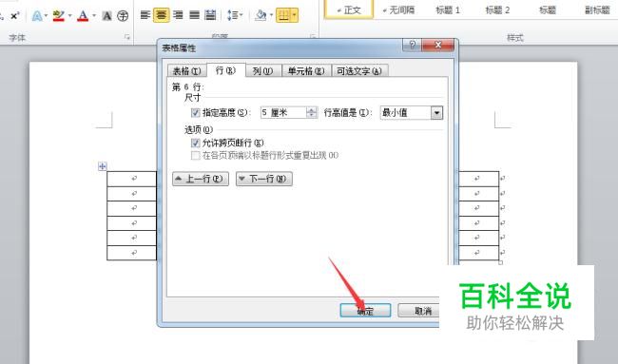The image size is (618, 364).
Task: Apply the paragraph shading fill
Action: point(261,15)
